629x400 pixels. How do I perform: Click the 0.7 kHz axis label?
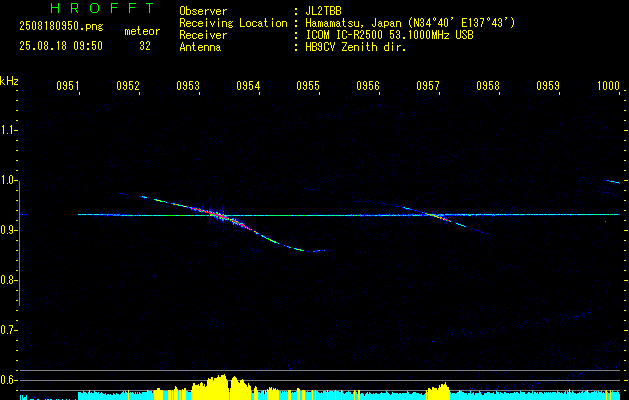pos(8,330)
